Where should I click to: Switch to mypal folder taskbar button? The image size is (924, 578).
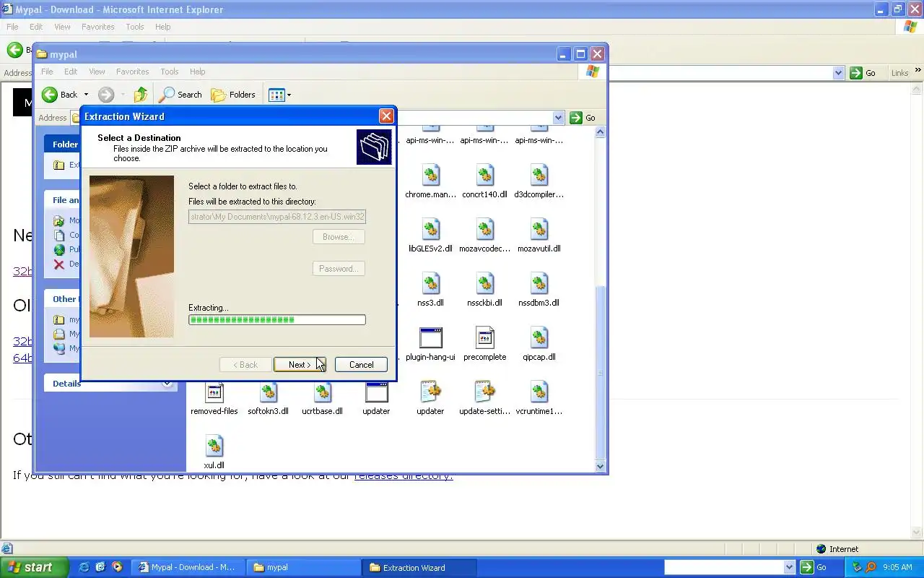[x=305, y=567]
